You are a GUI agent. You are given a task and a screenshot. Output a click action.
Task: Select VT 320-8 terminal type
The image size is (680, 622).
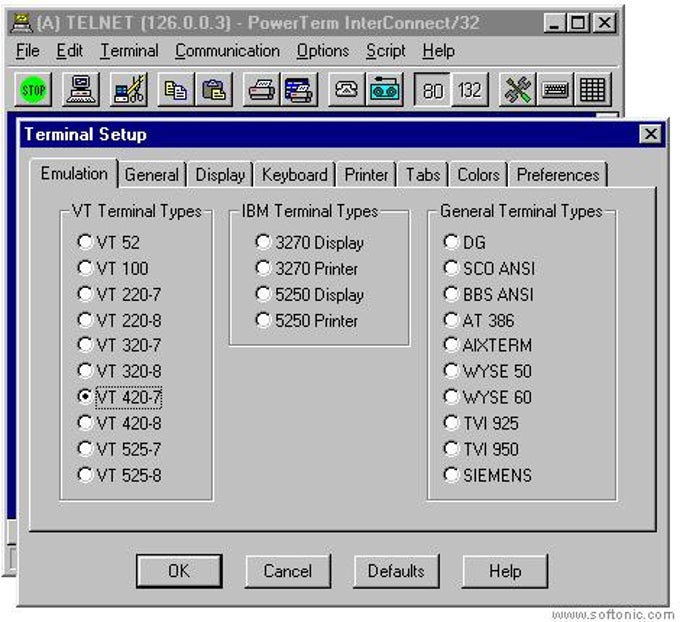click(x=85, y=371)
